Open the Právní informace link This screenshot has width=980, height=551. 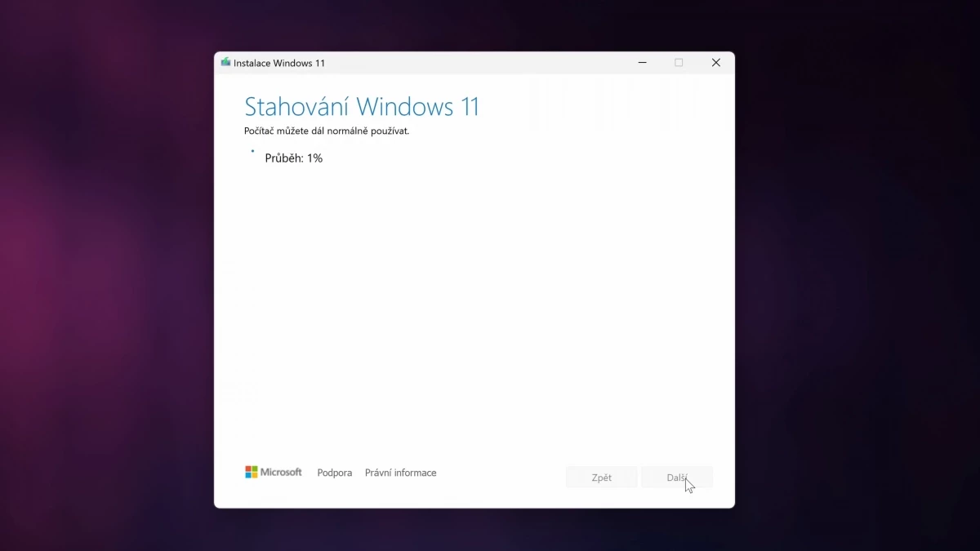[400, 473]
